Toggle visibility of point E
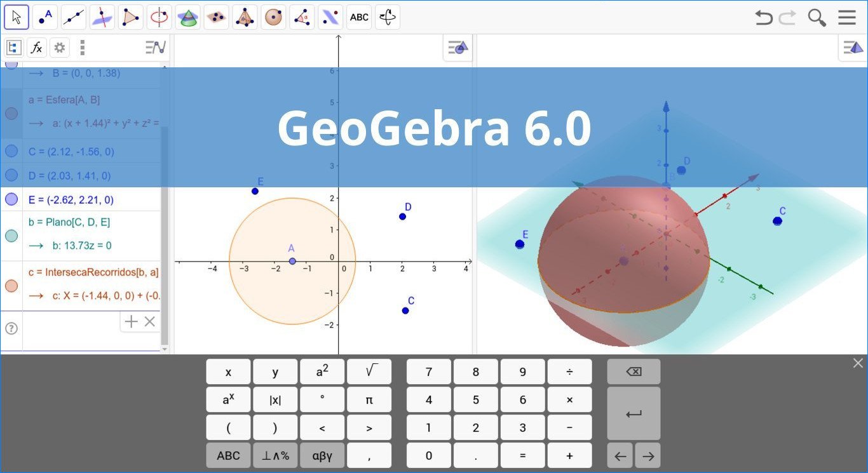868x473 pixels. (x=11, y=199)
